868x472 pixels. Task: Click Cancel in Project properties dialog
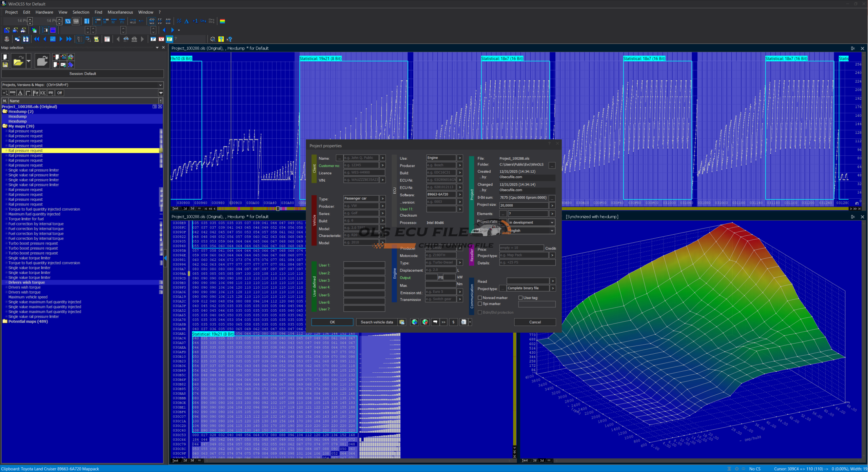point(535,322)
